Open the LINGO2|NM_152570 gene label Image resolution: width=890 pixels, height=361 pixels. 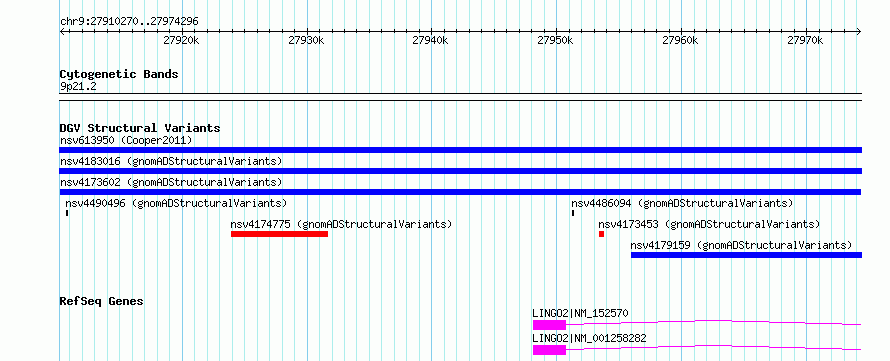click(x=580, y=313)
